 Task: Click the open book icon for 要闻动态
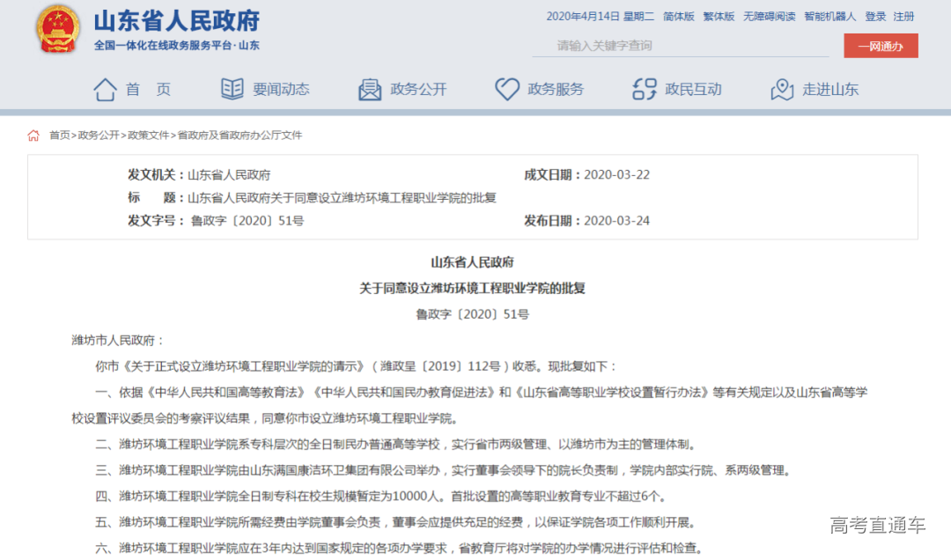pyautogui.click(x=232, y=89)
